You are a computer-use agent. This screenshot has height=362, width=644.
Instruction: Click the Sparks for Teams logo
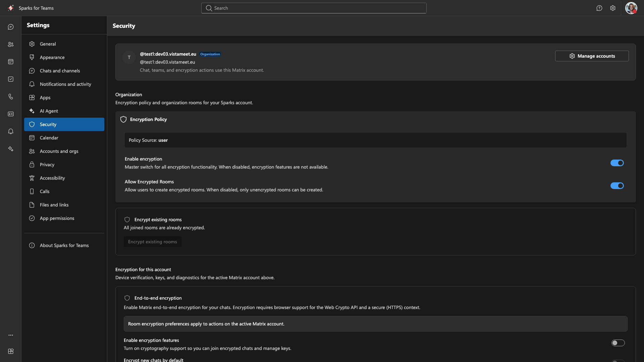[x=11, y=8]
